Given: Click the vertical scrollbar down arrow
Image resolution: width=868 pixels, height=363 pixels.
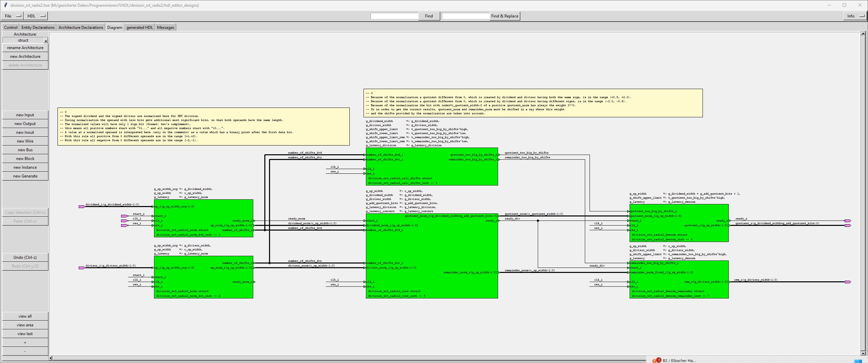Looking at the screenshot, I should (863, 353).
